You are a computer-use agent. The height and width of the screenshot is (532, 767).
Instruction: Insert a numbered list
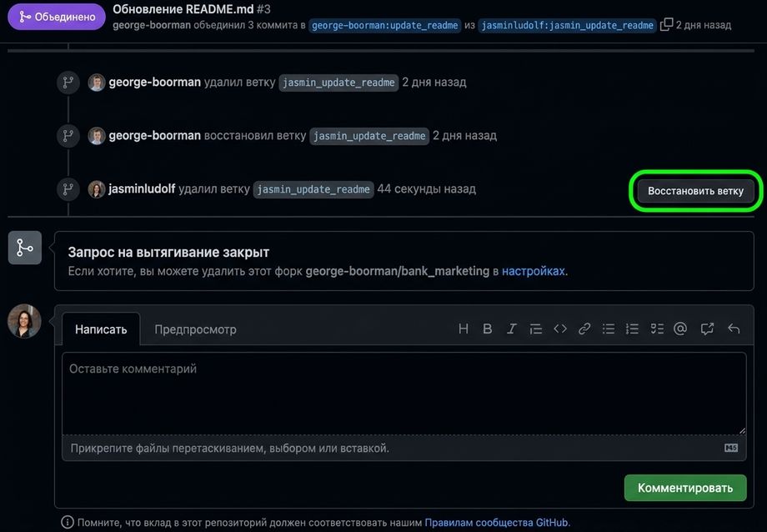(x=632, y=329)
